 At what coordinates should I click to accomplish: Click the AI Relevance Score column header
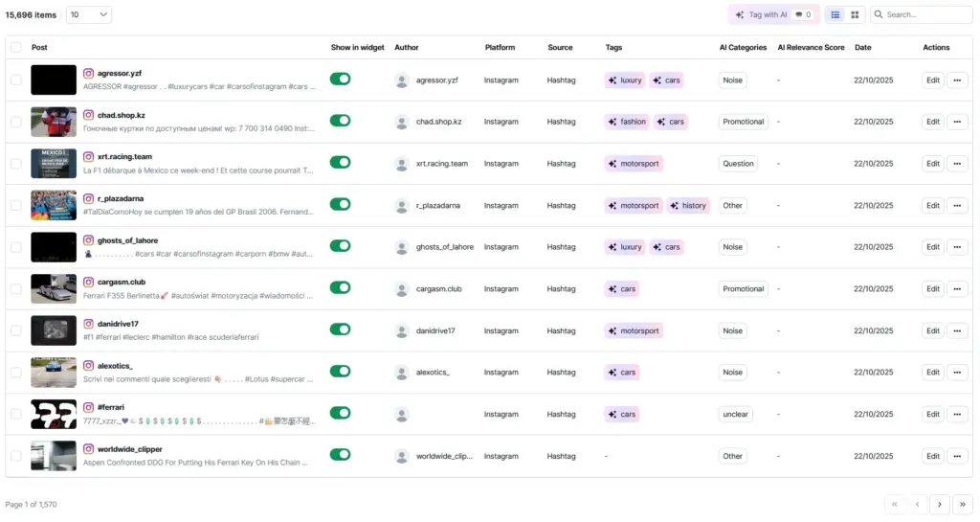click(811, 47)
